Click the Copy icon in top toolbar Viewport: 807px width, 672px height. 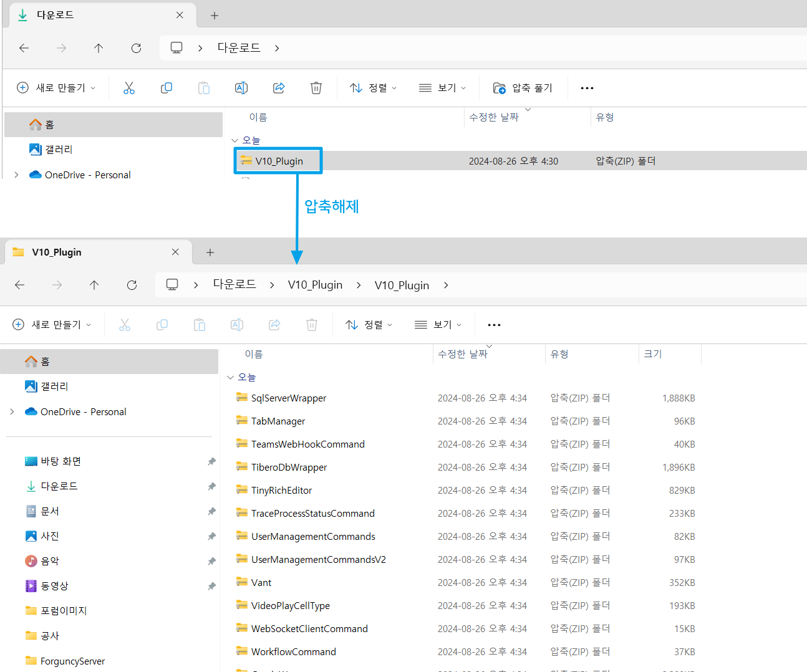pos(167,88)
